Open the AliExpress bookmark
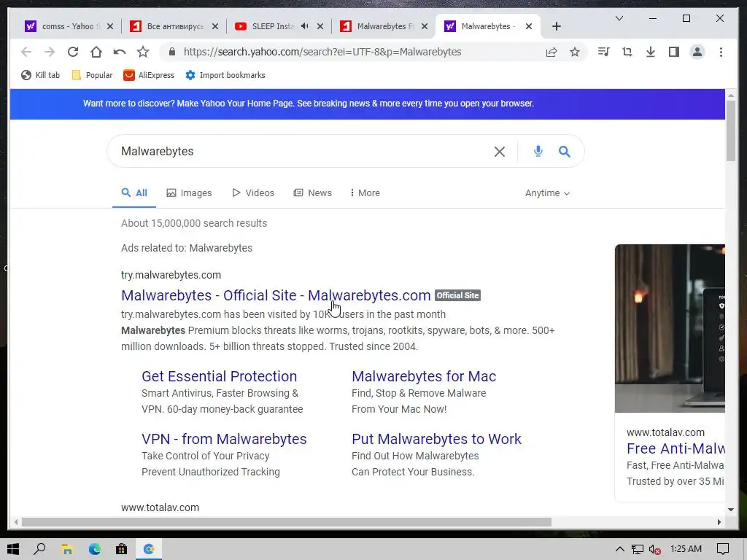 click(149, 75)
